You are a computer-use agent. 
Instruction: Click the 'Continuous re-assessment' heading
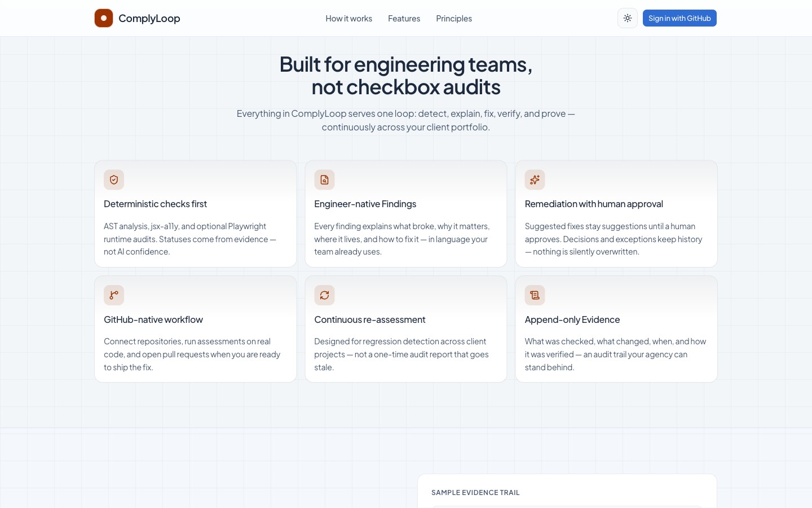(x=370, y=319)
